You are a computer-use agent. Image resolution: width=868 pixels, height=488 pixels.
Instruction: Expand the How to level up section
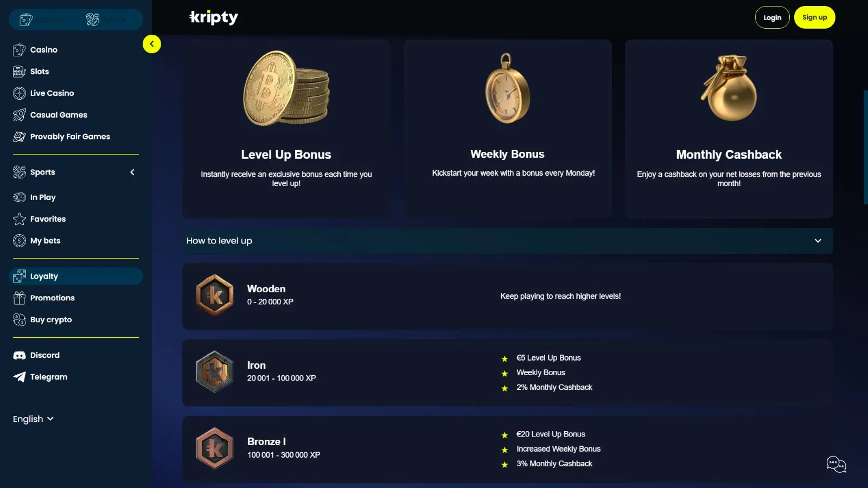pyautogui.click(x=818, y=241)
